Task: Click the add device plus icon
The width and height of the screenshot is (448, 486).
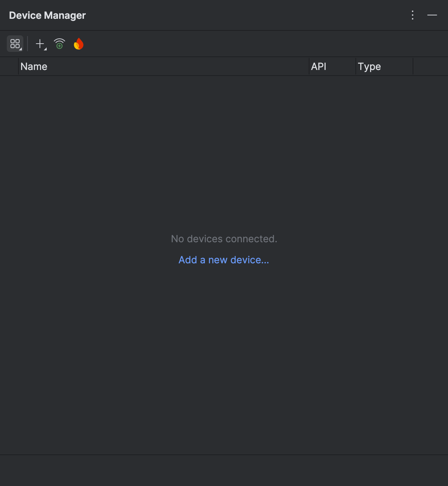Action: [40, 43]
